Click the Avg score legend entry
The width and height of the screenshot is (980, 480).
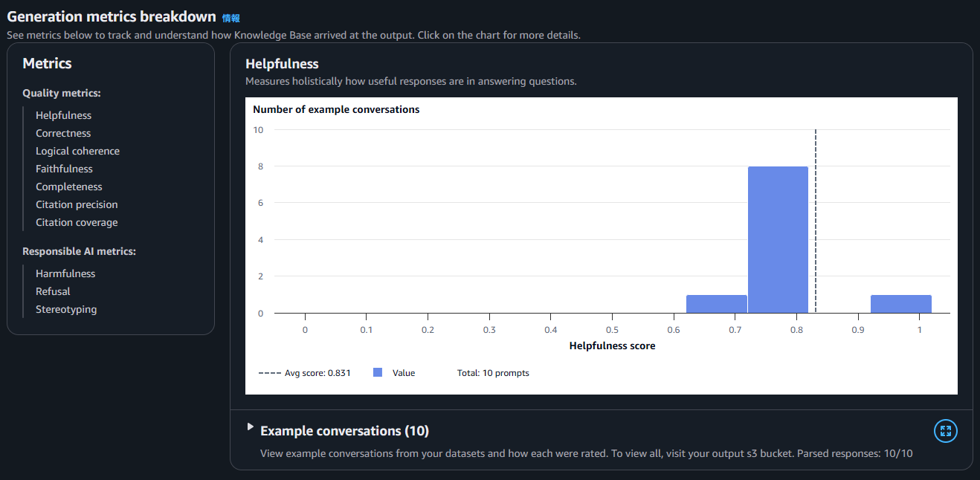click(x=305, y=373)
